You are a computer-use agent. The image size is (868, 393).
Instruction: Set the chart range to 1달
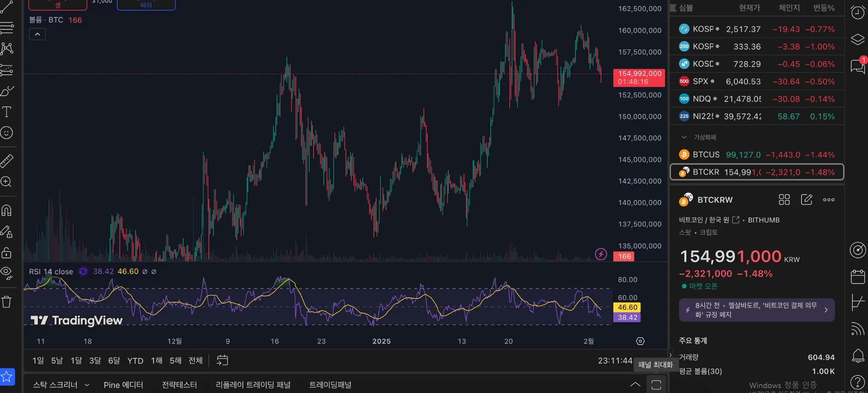coord(76,360)
